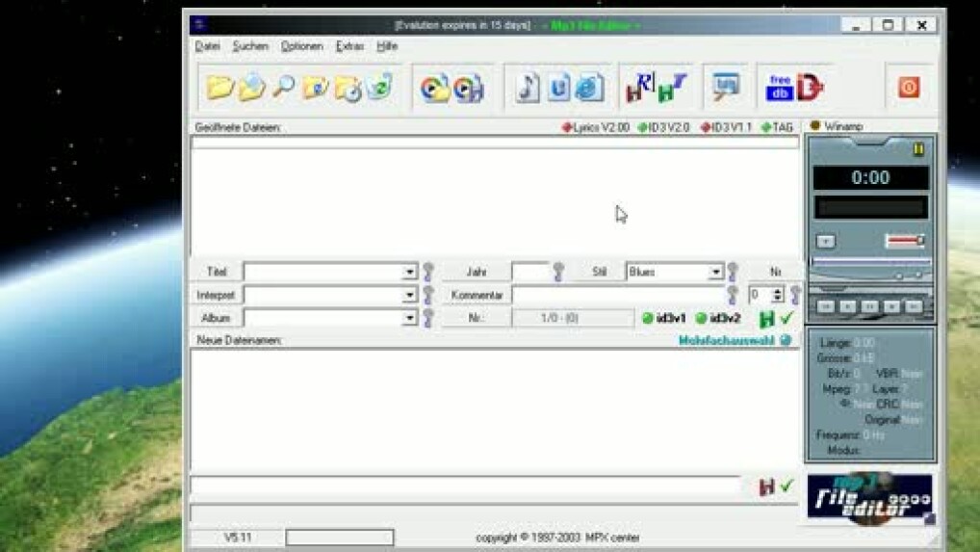980x552 pixels.
Task: Expand the Album dropdown list
Action: click(x=409, y=318)
